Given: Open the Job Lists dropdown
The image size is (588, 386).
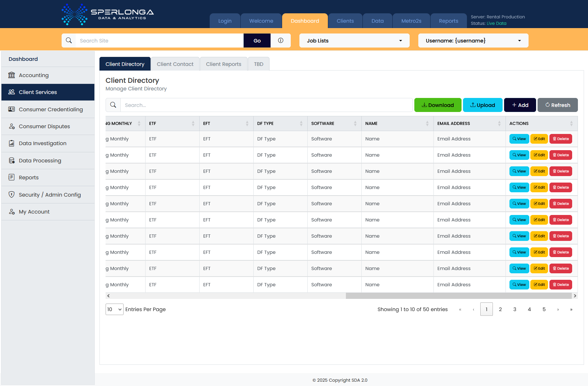Looking at the screenshot, I should click(354, 41).
